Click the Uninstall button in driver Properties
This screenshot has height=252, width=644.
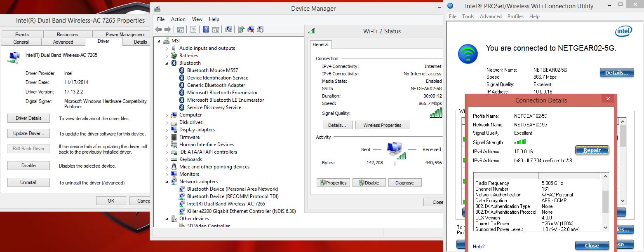(28, 182)
